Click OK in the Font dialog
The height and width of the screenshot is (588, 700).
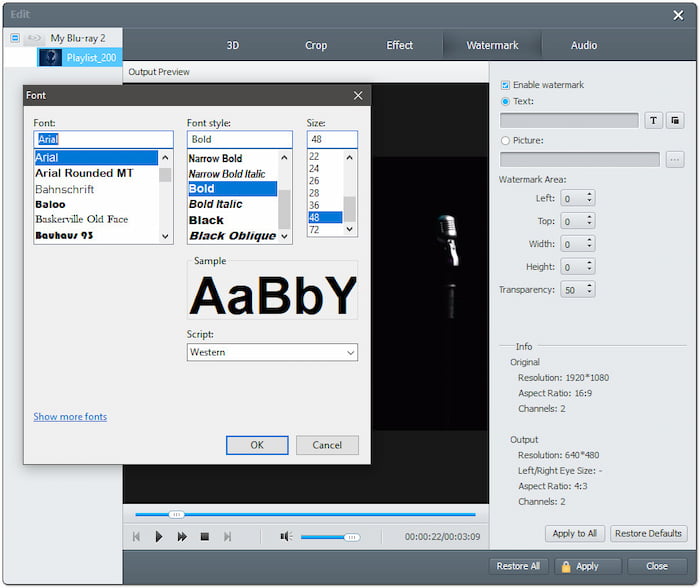pyautogui.click(x=257, y=445)
